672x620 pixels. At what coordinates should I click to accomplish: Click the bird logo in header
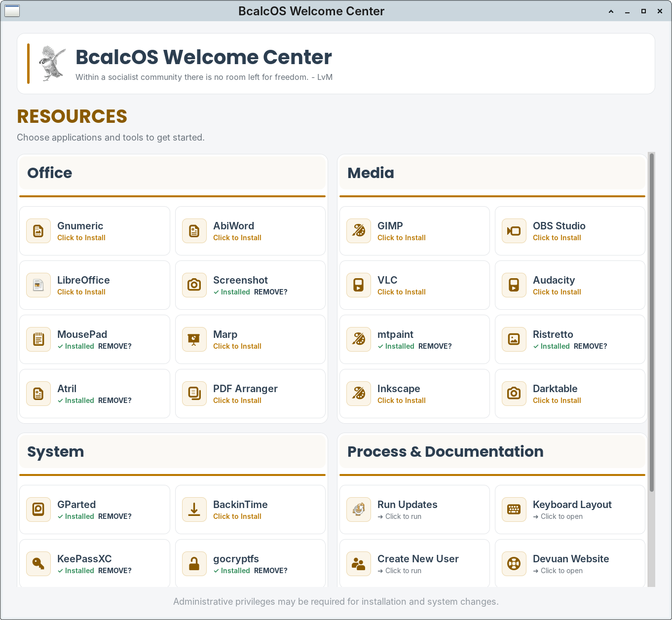tap(52, 64)
